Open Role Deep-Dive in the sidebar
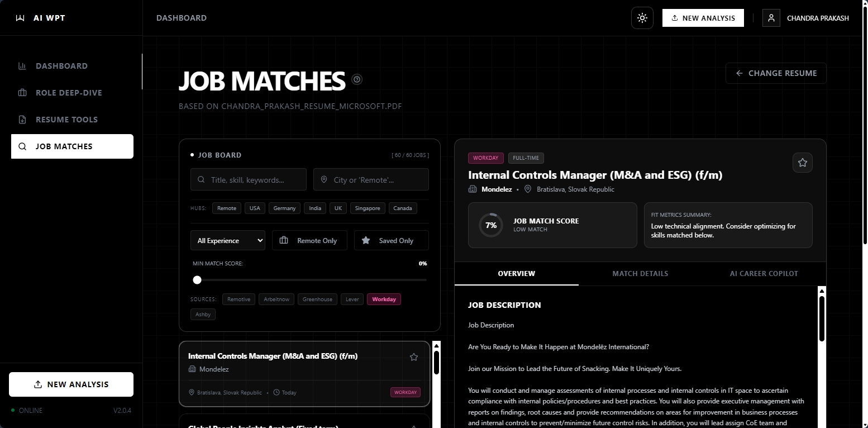 (72, 93)
